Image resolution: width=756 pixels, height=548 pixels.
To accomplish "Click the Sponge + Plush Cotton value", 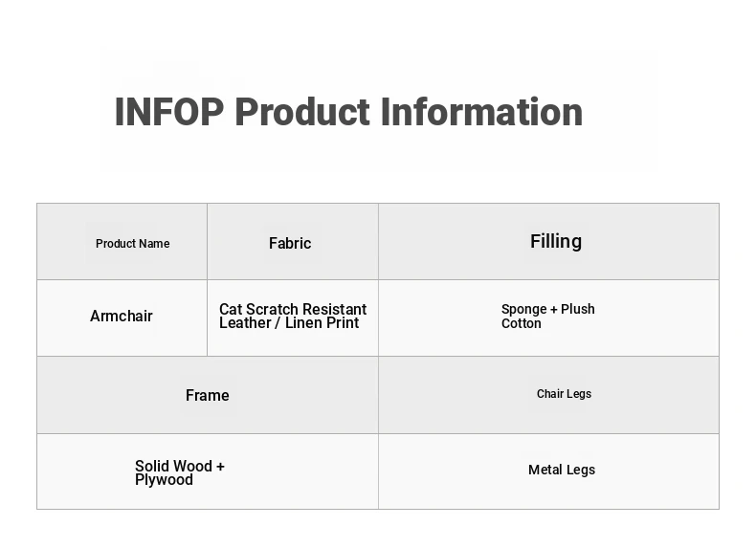I will point(547,317).
